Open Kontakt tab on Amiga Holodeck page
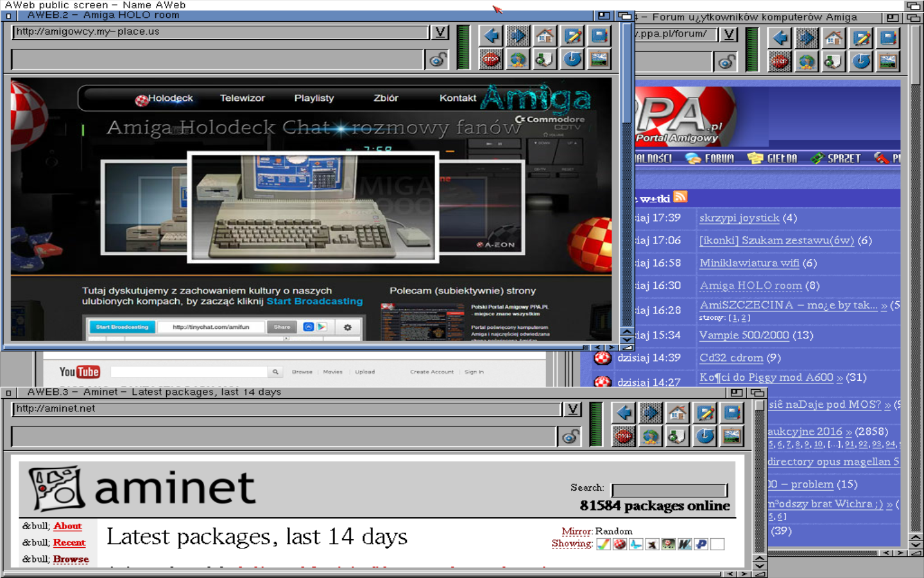Image resolution: width=924 pixels, height=578 pixels. (458, 98)
